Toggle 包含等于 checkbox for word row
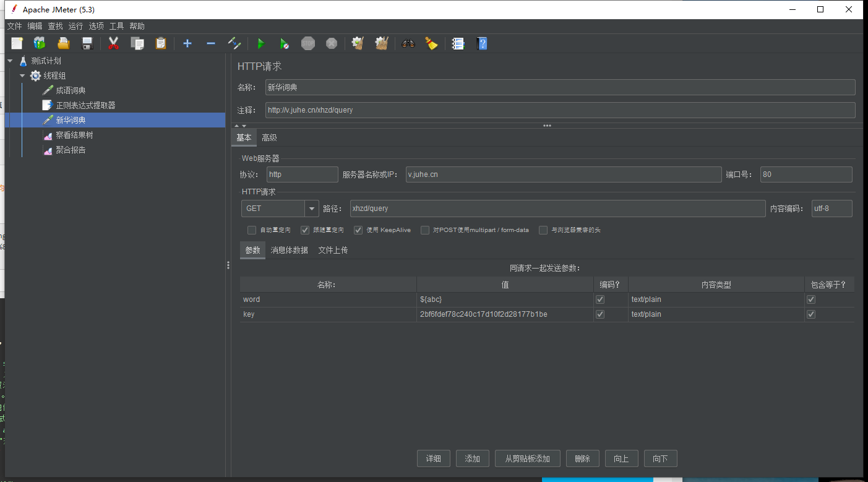868x482 pixels. point(811,299)
